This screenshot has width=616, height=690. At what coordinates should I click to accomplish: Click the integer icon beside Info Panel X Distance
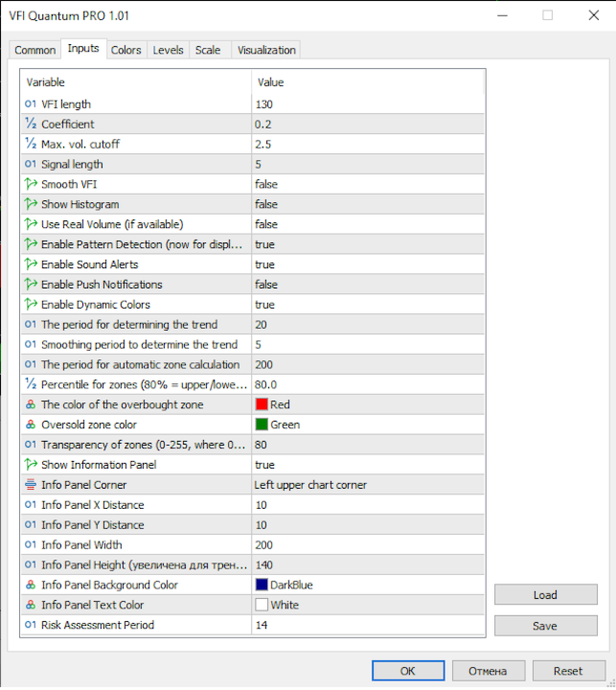coord(31,504)
